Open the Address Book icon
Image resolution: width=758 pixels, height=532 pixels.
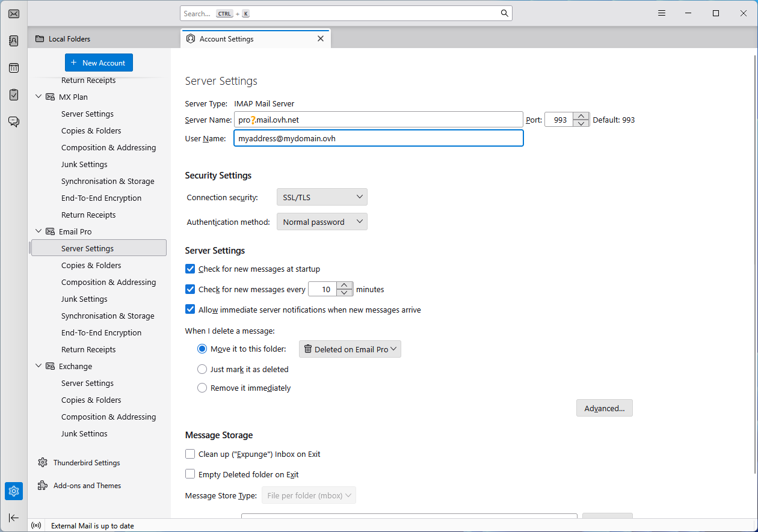(14, 41)
